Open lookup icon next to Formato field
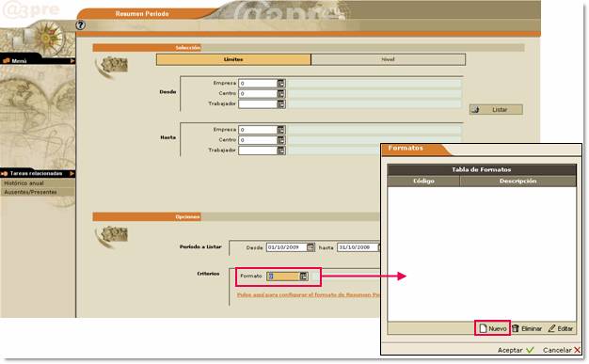Image resolution: width=589 pixels, height=364 pixels. pyautogui.click(x=304, y=277)
